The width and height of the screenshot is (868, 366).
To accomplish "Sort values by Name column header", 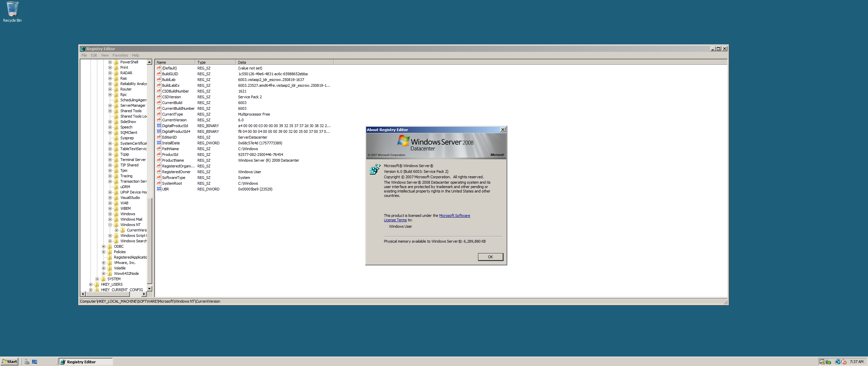I will tap(175, 62).
